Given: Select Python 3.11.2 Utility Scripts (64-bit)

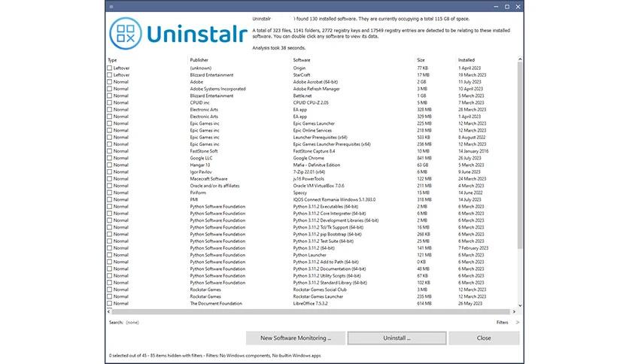Looking at the screenshot, I should [x=327, y=276].
